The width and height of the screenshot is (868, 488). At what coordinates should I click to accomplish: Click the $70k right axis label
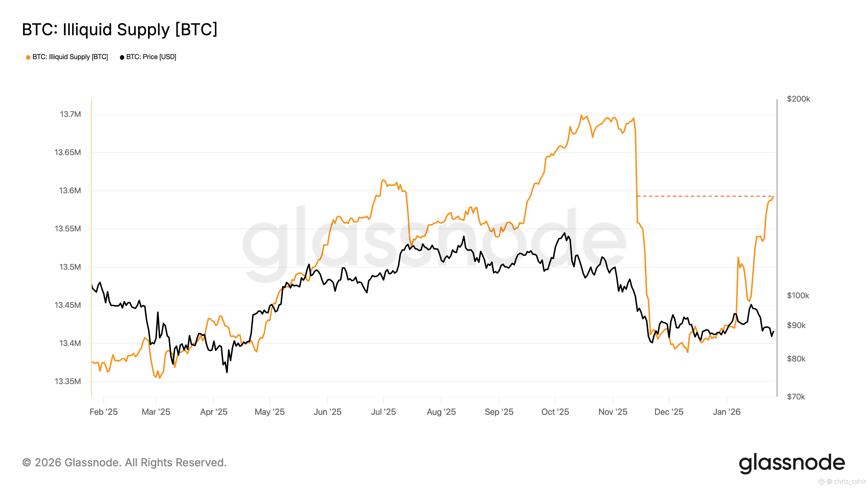point(796,397)
